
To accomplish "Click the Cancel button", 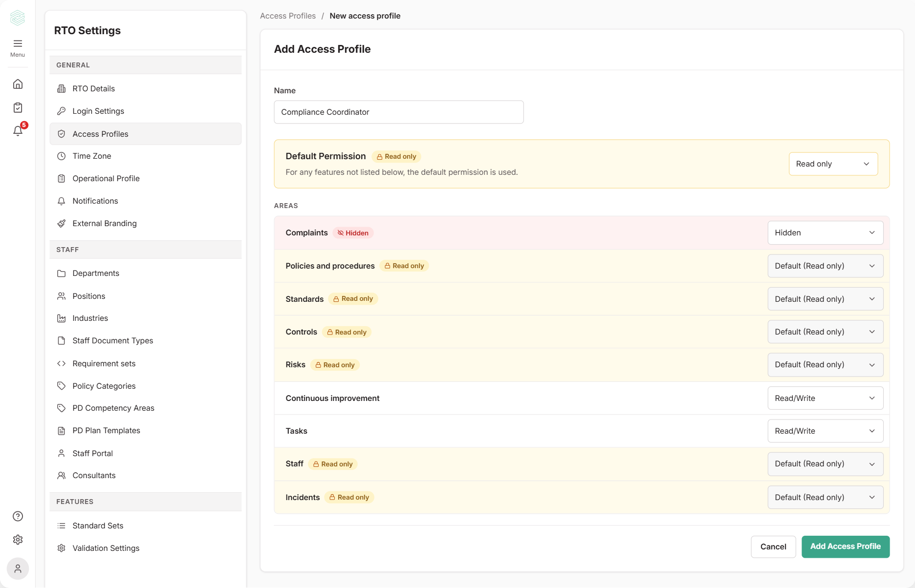I will coord(773,546).
